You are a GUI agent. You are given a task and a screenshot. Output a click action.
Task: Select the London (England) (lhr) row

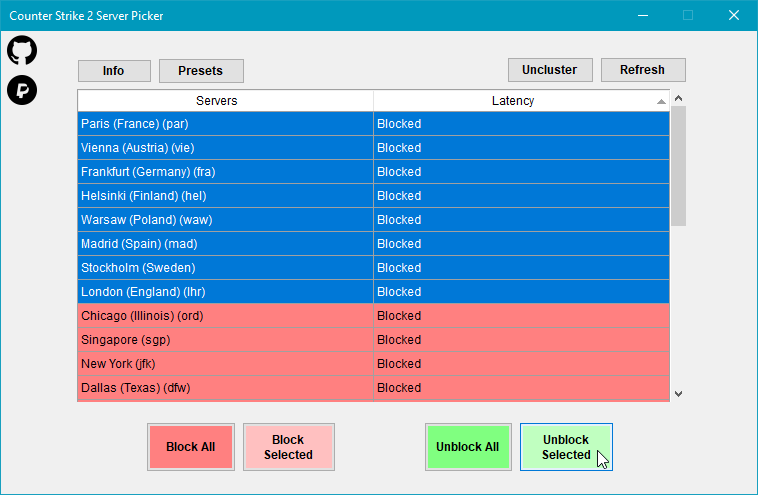tap(374, 292)
